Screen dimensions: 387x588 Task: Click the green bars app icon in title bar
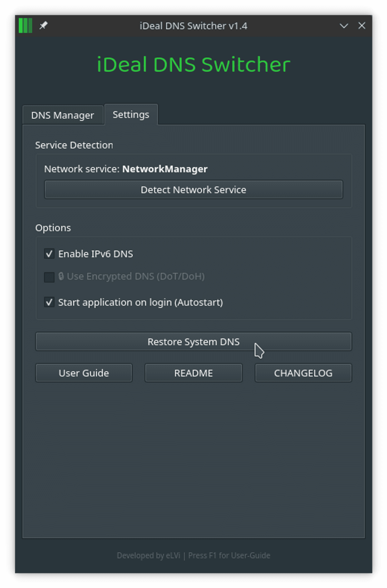pyautogui.click(x=25, y=26)
